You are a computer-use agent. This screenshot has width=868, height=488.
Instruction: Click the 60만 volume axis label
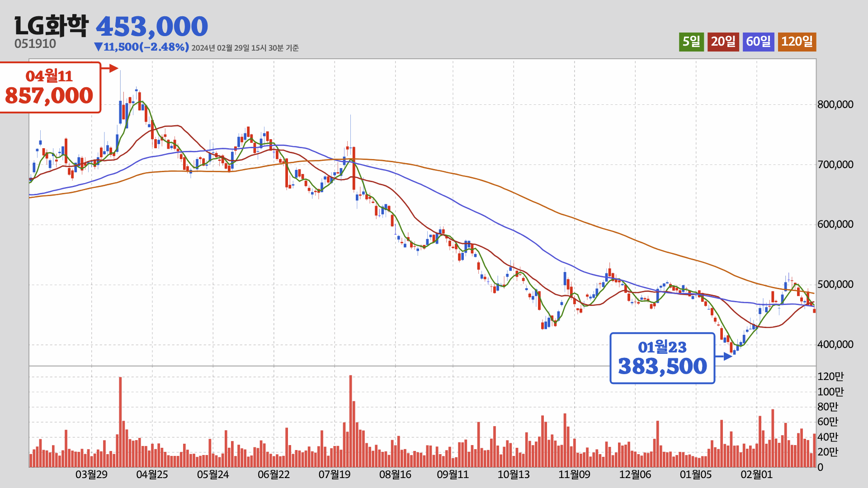pyautogui.click(x=828, y=422)
